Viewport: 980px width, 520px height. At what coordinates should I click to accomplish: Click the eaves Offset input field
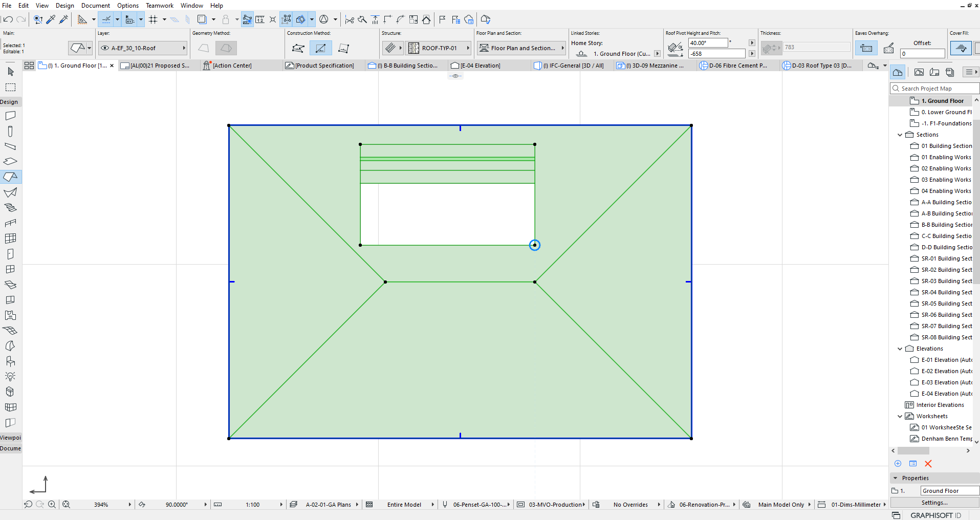[x=922, y=54]
